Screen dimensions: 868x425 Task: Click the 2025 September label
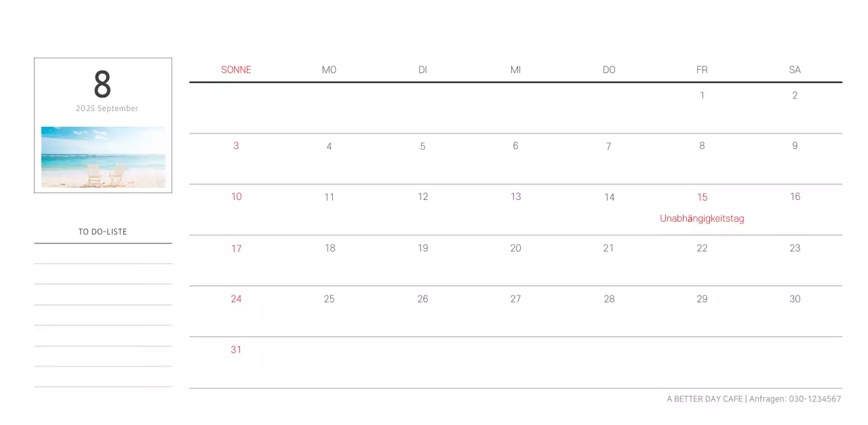click(x=106, y=108)
